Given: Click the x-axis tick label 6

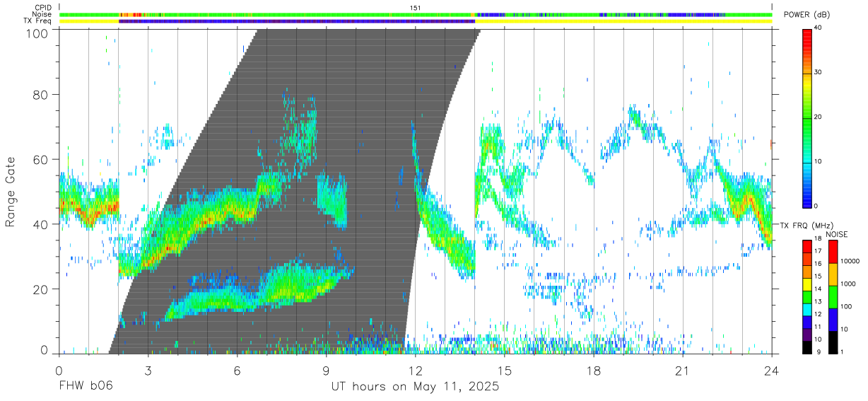Looking at the screenshot, I should click(237, 371).
